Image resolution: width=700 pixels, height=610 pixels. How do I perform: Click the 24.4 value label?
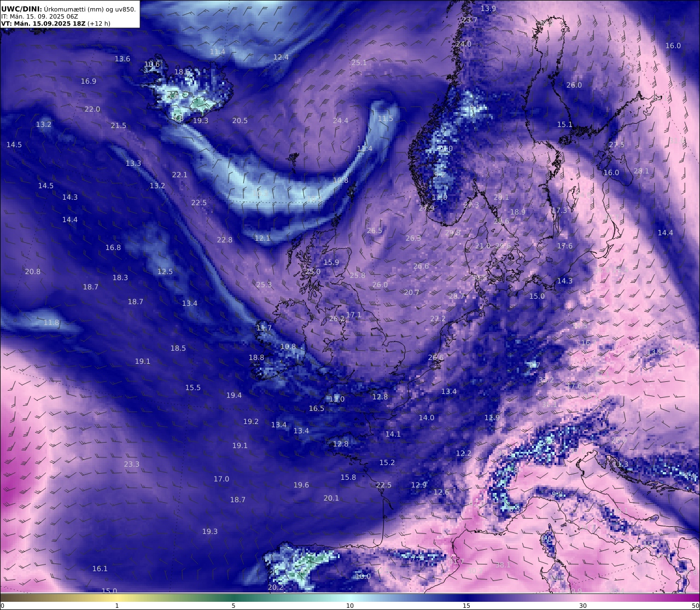pyautogui.click(x=341, y=120)
